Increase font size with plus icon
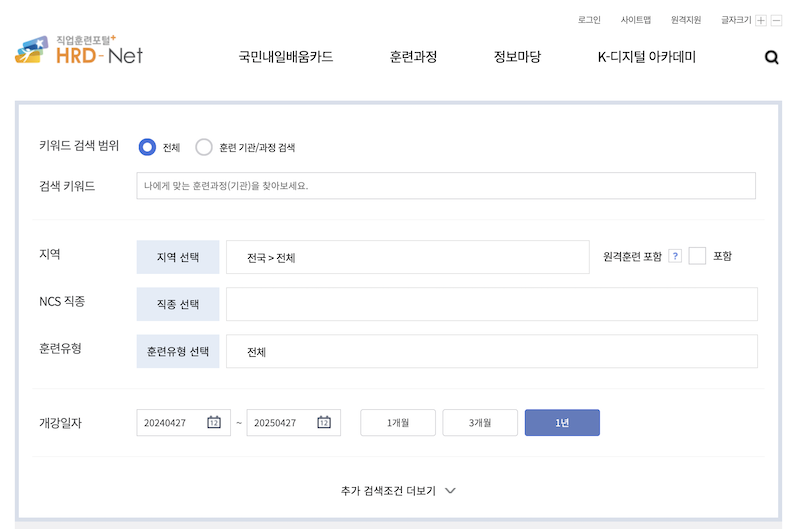The height and width of the screenshot is (529, 800). pyautogui.click(x=761, y=20)
